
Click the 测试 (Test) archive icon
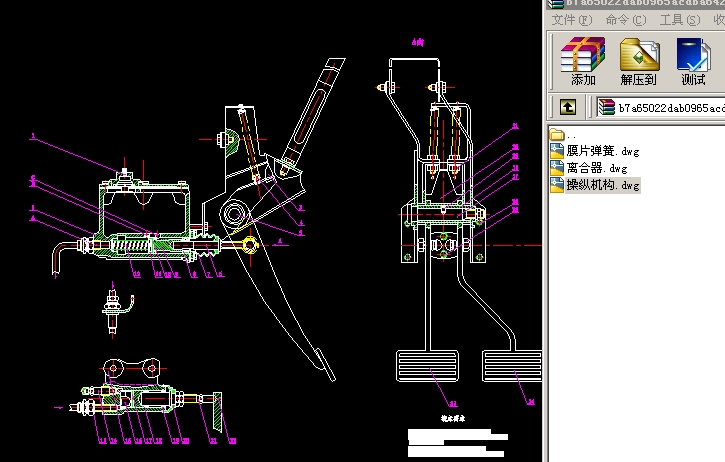coord(693,61)
